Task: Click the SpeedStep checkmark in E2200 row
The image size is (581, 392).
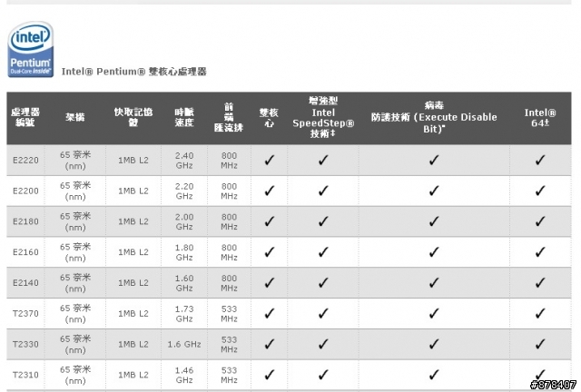Action: click(323, 191)
